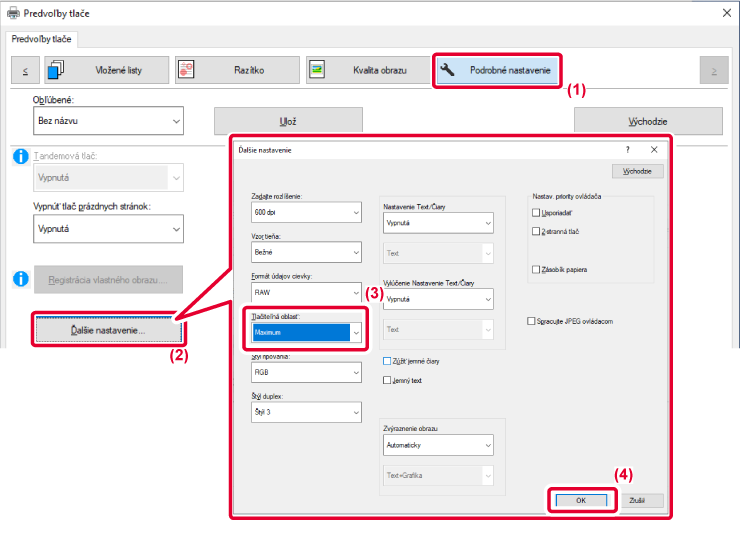
Task: Check the Zúžiť jemné čiary option
Action: click(x=388, y=361)
